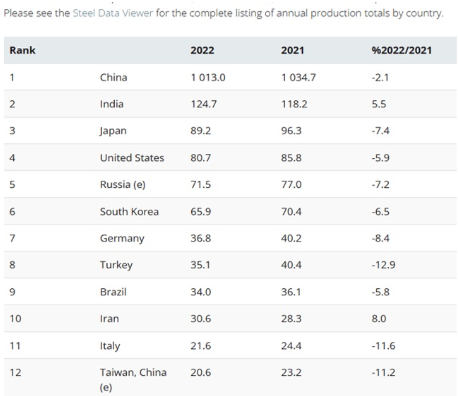The width and height of the screenshot is (458, 396).
Task: Select the United States cell
Action: coord(132,158)
